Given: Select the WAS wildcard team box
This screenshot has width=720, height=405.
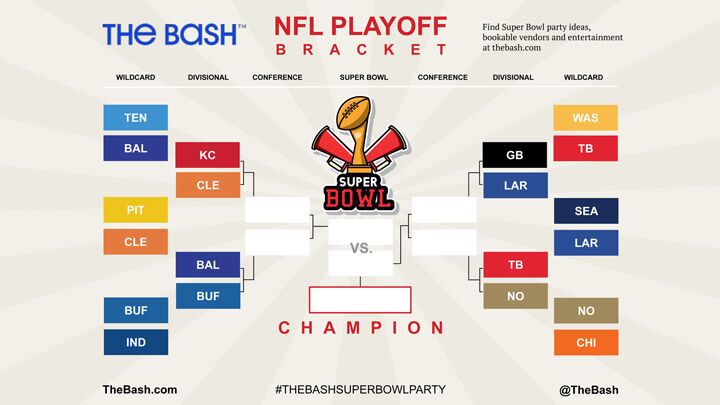Looking at the screenshot, I should tap(585, 118).
